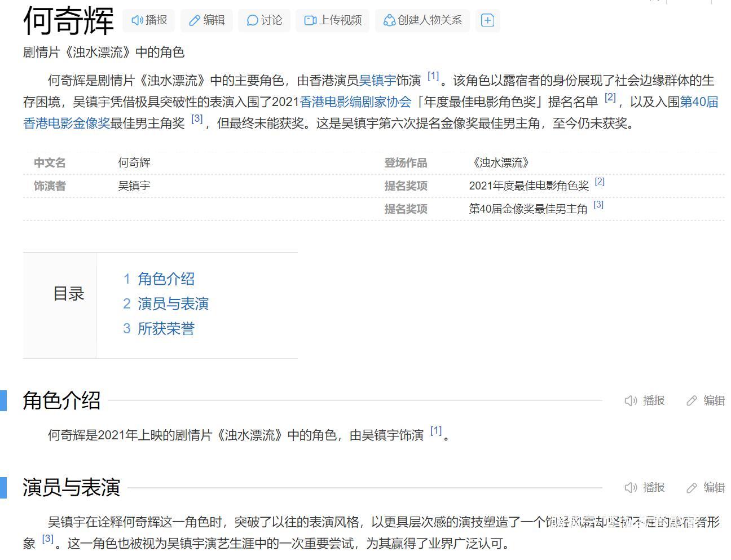Jump to 演员与表演 from the 目录

pos(174,303)
